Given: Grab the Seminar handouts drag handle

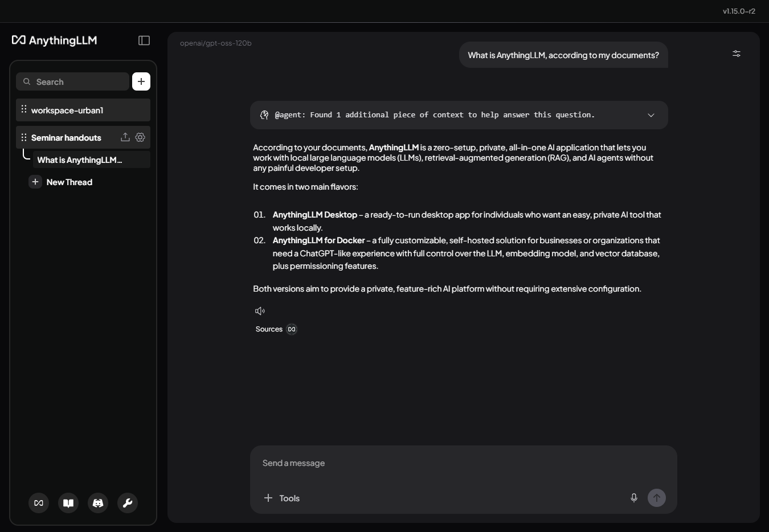Looking at the screenshot, I should [24, 137].
